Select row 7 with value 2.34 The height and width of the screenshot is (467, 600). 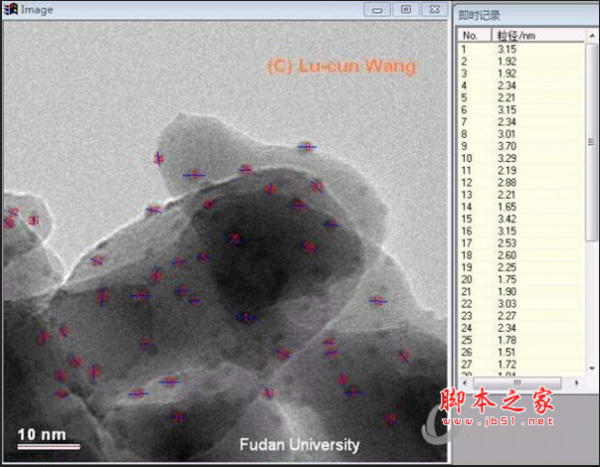click(x=521, y=122)
